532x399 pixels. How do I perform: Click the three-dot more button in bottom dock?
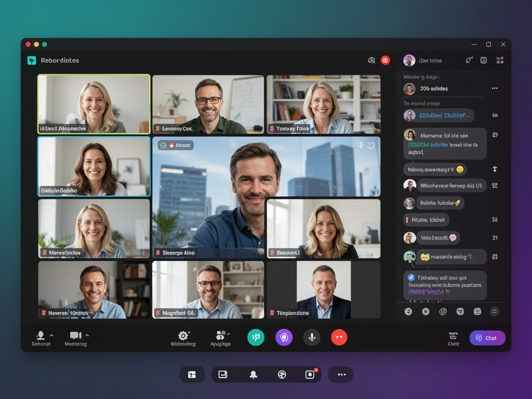click(341, 374)
